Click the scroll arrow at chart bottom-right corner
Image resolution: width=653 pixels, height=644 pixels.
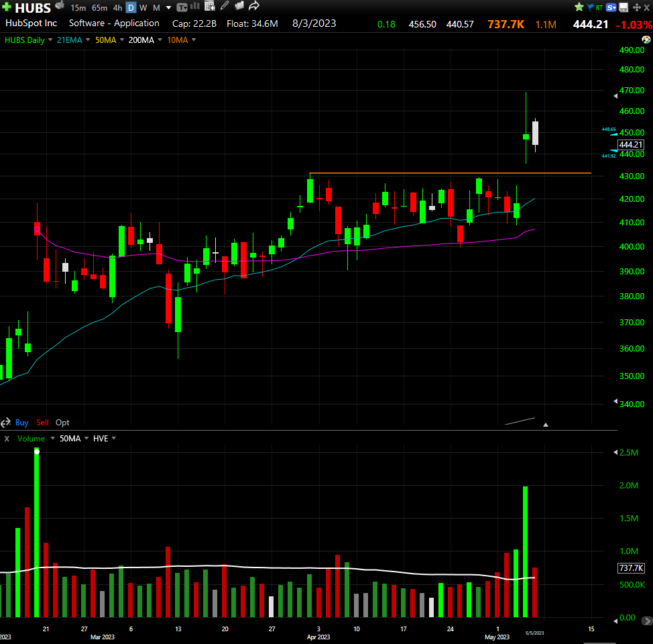pyautogui.click(x=646, y=621)
